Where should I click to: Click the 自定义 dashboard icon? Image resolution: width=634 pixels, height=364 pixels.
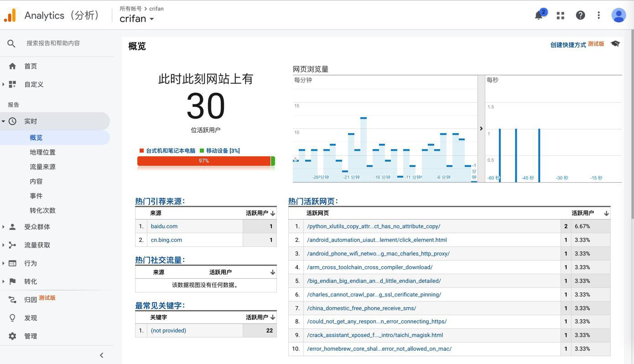12,84
